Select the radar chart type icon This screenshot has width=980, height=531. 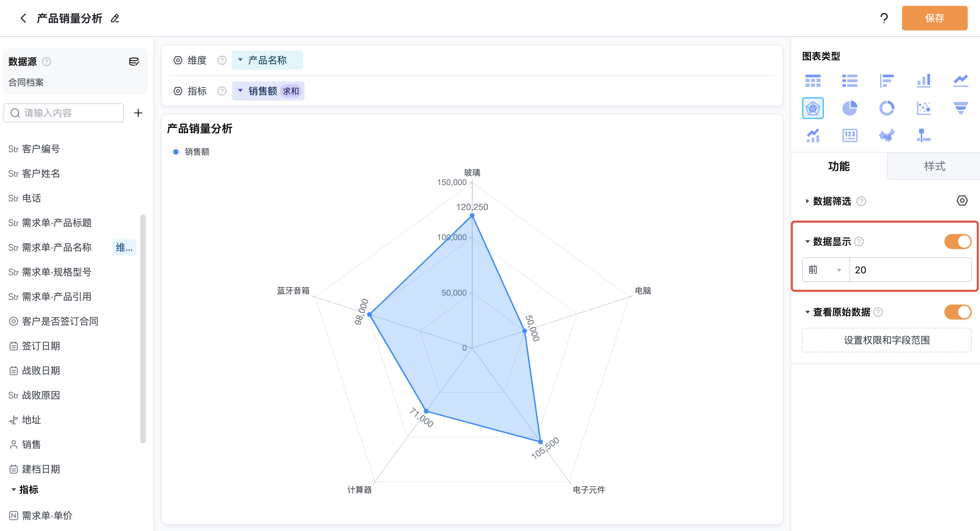(x=813, y=108)
